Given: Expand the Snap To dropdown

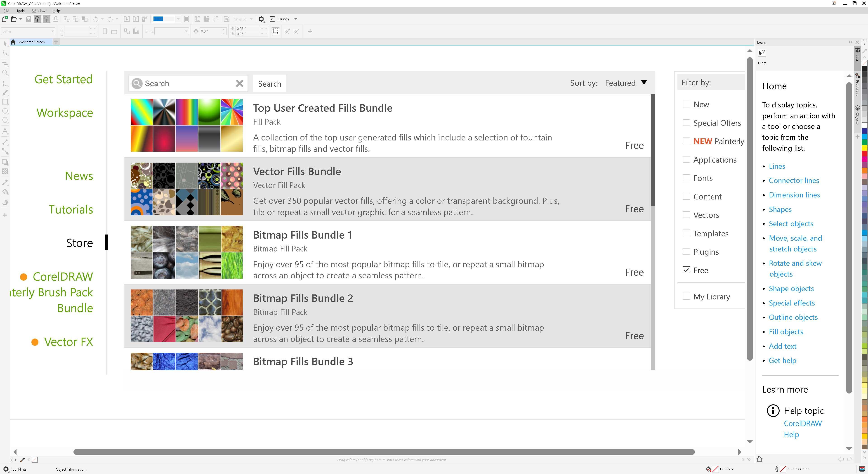Looking at the screenshot, I should [251, 19].
